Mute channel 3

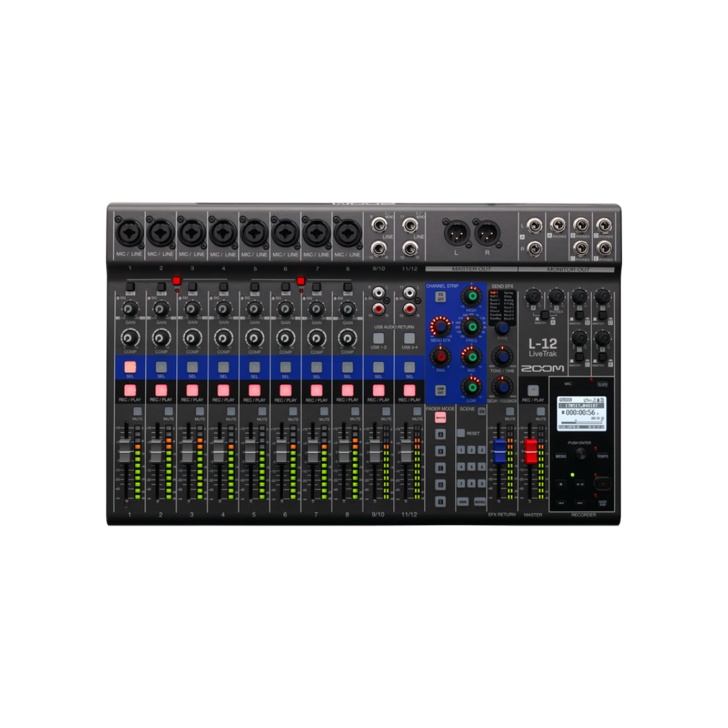tap(200, 411)
